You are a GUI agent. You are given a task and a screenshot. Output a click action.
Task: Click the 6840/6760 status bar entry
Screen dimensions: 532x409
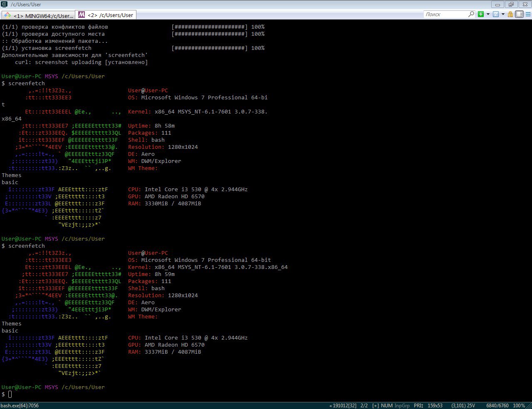click(497, 406)
